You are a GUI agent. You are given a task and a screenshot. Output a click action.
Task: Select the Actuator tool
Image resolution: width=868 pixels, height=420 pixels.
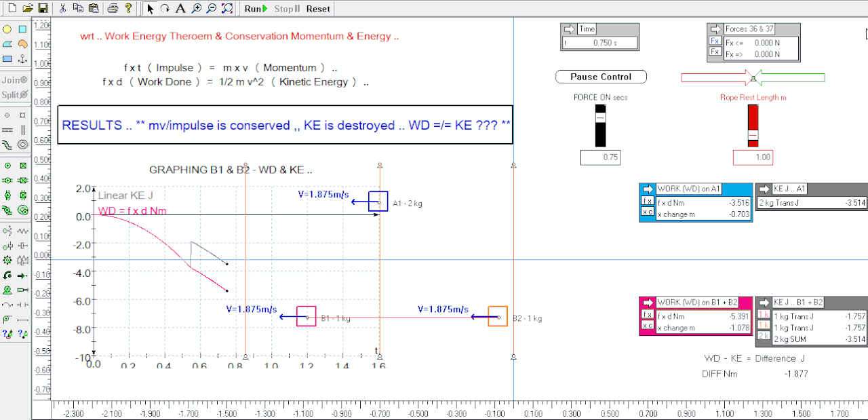tap(22, 290)
